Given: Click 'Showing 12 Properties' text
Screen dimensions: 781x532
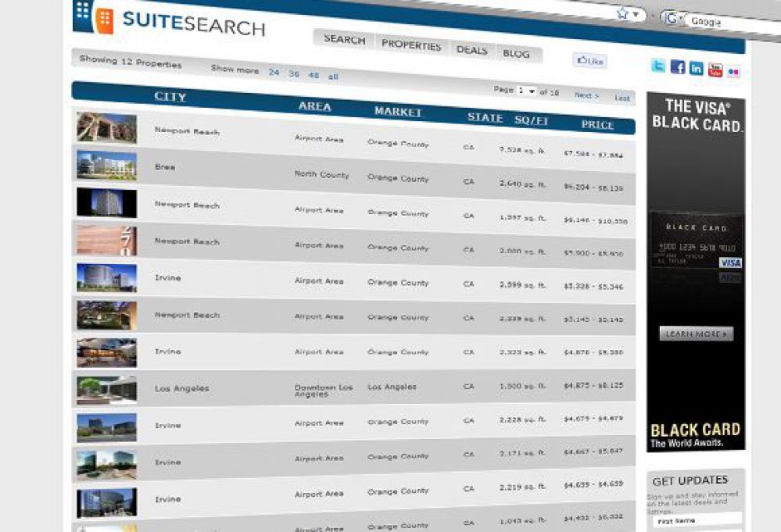Looking at the screenshot, I should [131, 62].
